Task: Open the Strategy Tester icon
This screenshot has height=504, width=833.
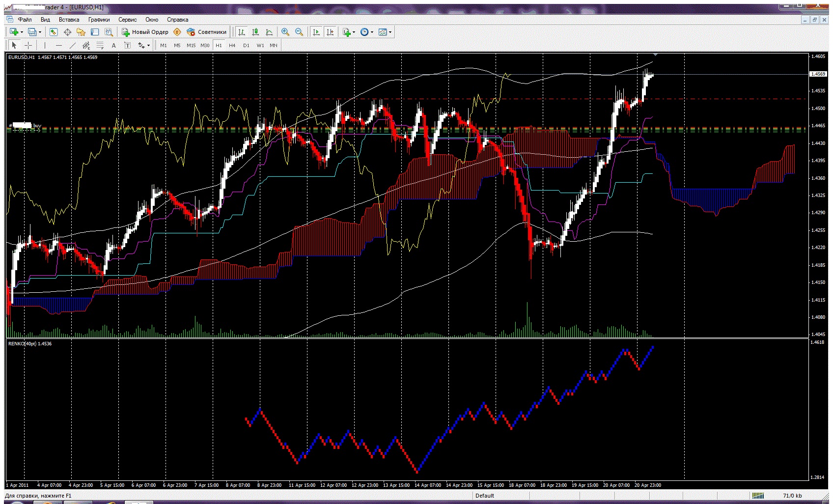Action: click(109, 32)
